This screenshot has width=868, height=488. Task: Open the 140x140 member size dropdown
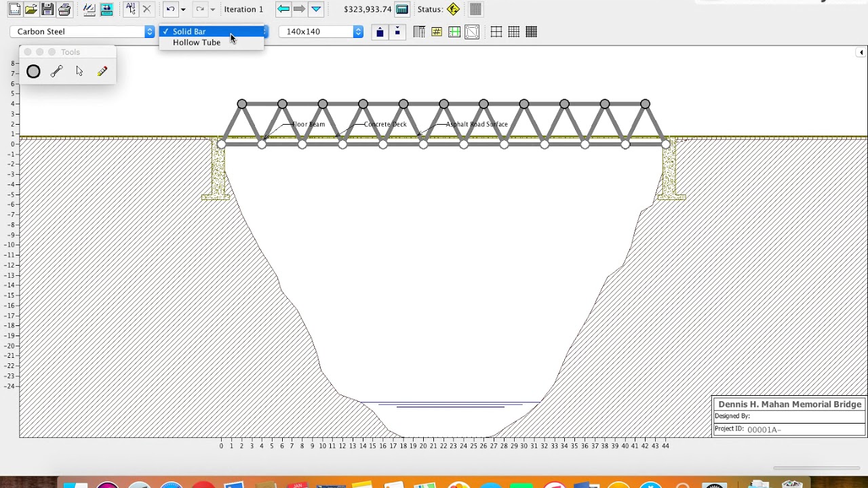pos(321,32)
